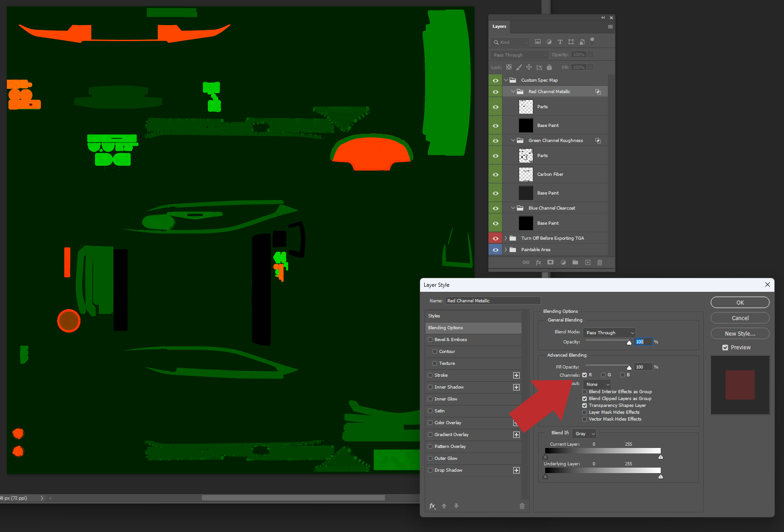Filter layers by type layers (T icon)
The image size is (784, 532).
[560, 42]
